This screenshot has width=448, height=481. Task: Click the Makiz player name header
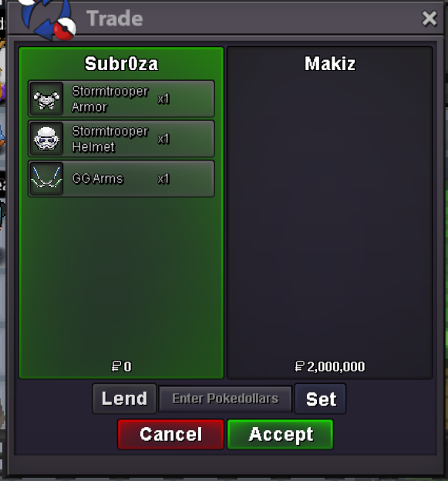330,64
